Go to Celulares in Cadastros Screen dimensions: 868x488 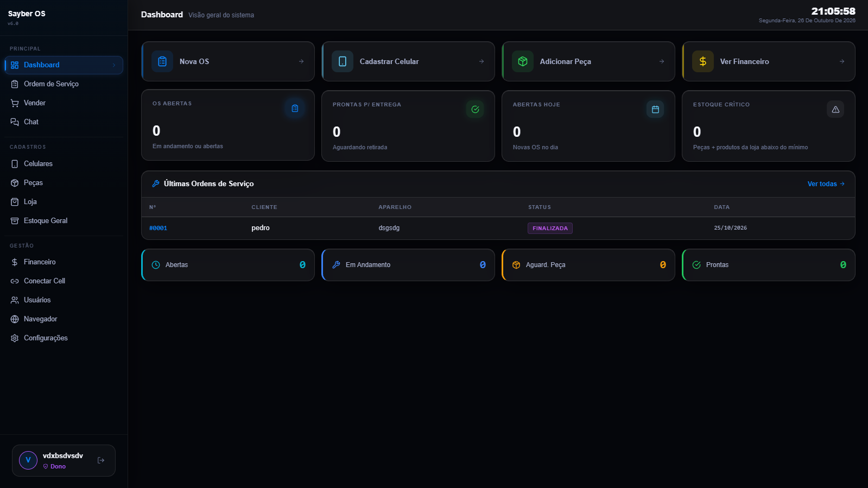point(64,164)
